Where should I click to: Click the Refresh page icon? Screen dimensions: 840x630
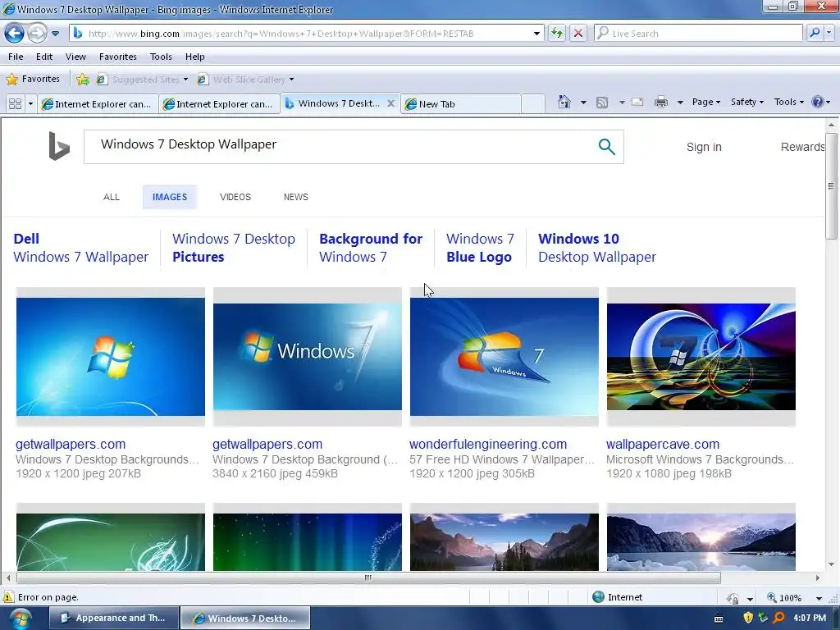point(557,33)
